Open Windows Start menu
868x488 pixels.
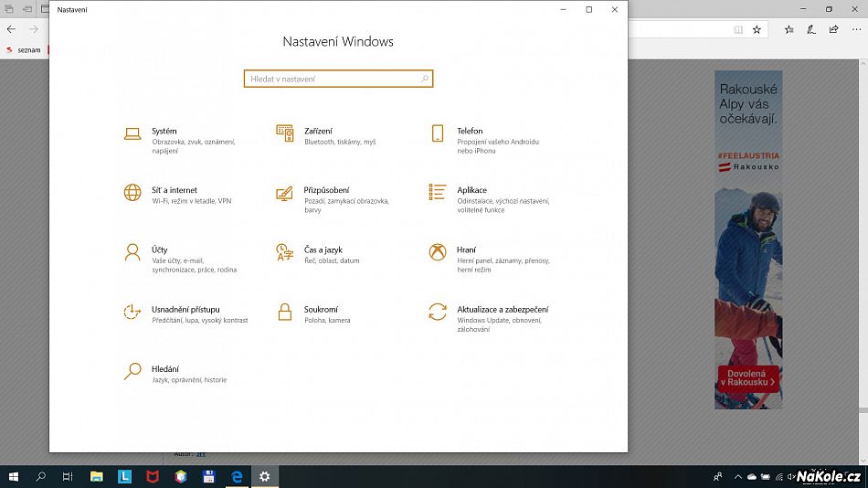[14, 476]
